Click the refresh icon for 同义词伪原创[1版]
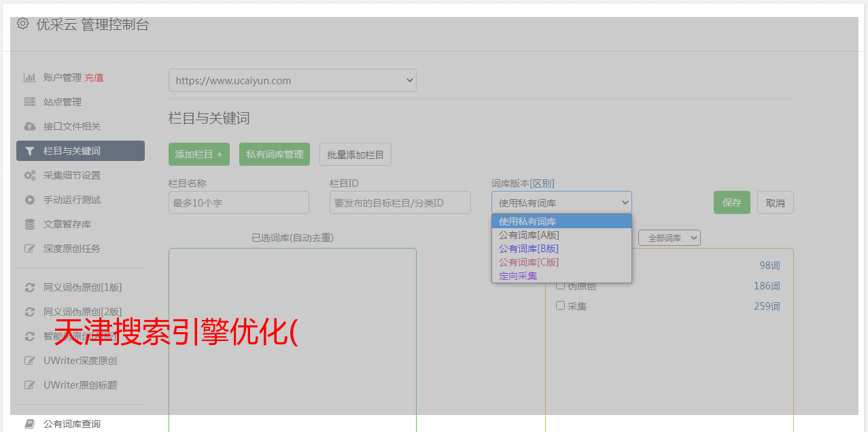868x432 pixels. coord(29,287)
